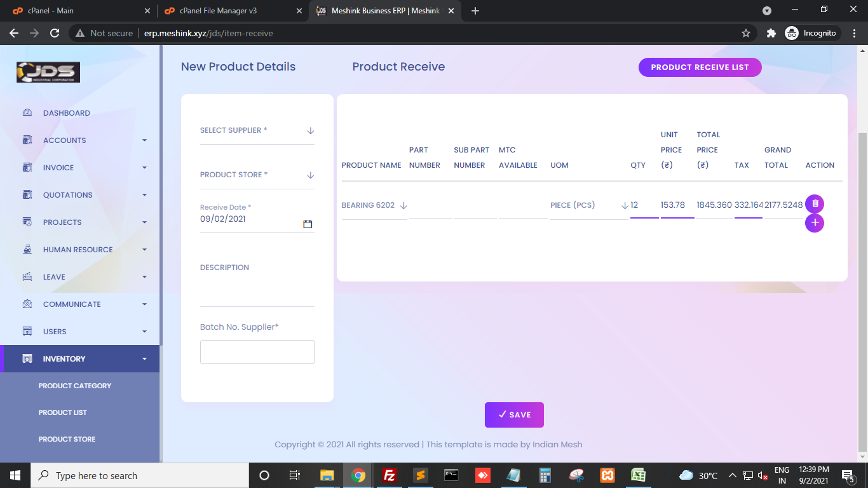The width and height of the screenshot is (868, 488).
Task: Click the Invoice sidebar icon
Action: pos(27,168)
